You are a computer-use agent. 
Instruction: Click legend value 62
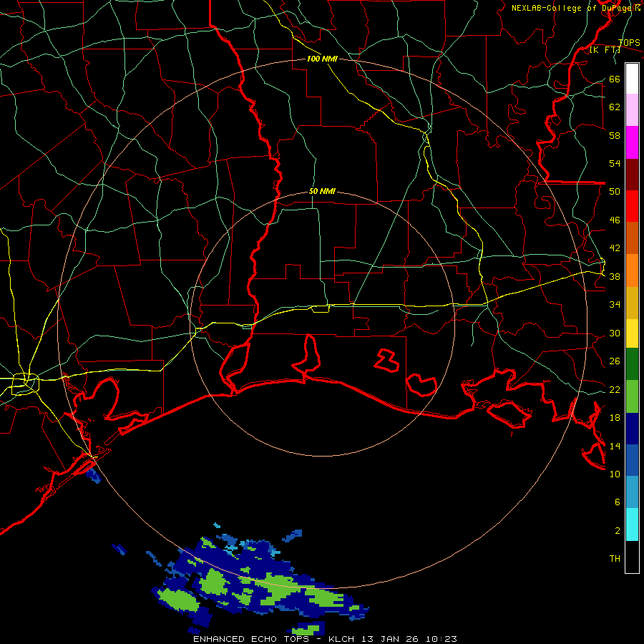point(615,107)
